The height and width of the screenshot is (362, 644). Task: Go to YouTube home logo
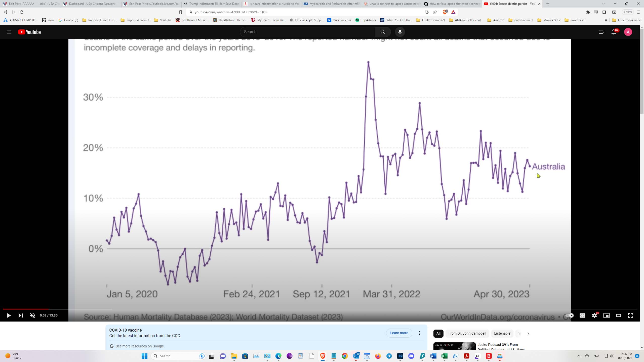29,32
